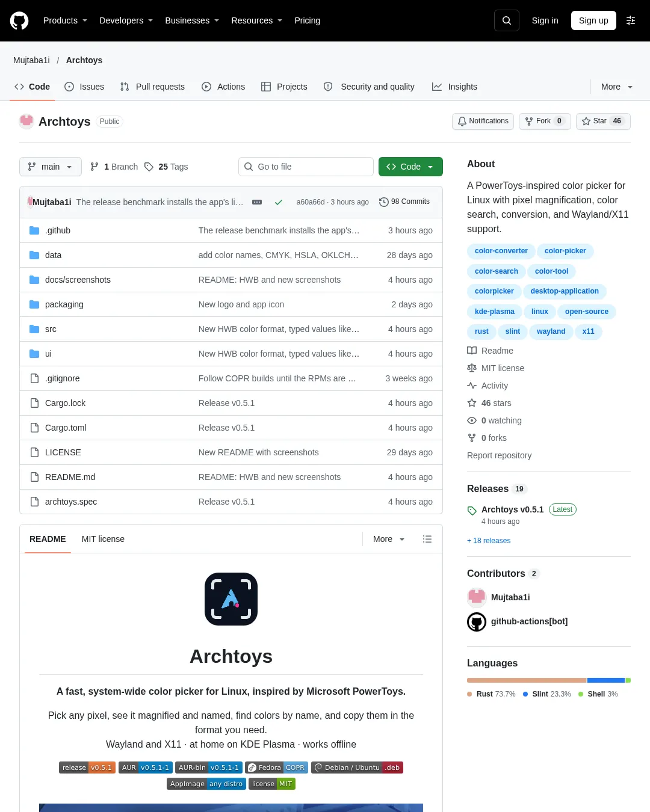Open commit a60a66d hash link

point(311,202)
